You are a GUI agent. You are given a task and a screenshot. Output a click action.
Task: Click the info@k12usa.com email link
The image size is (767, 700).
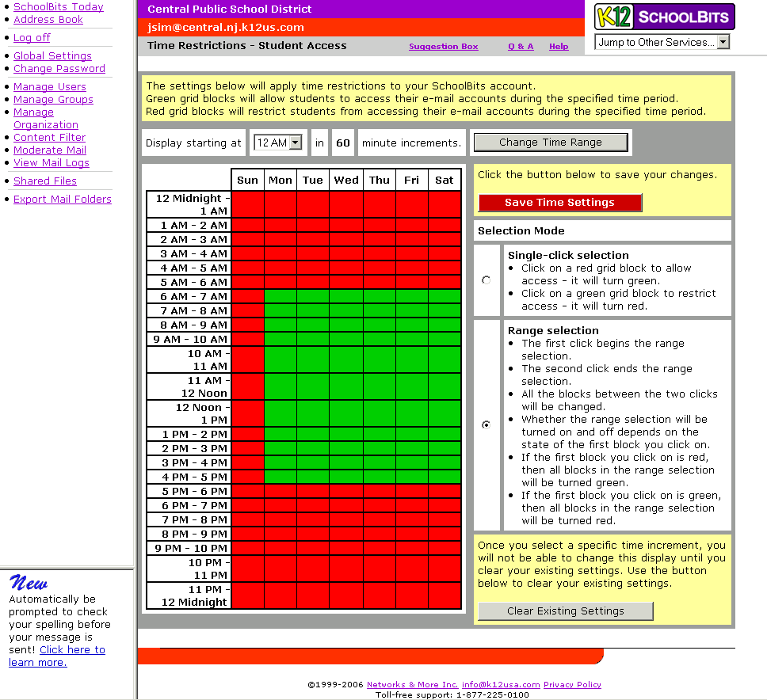pos(501,684)
